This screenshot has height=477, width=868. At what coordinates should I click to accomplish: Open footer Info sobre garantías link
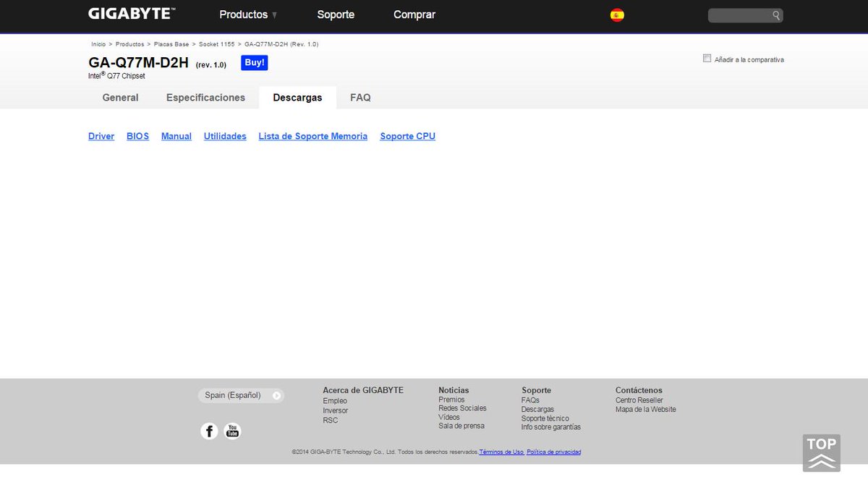551,427
